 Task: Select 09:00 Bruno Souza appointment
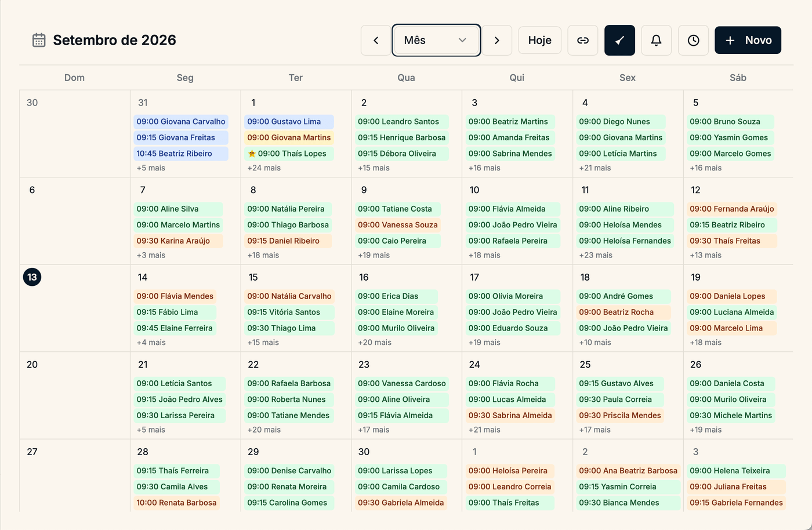coord(731,122)
